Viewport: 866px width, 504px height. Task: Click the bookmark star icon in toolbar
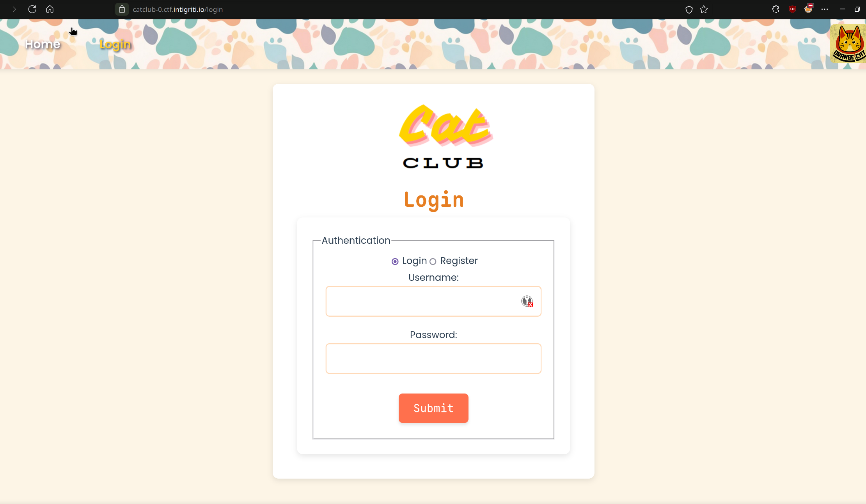(x=705, y=9)
